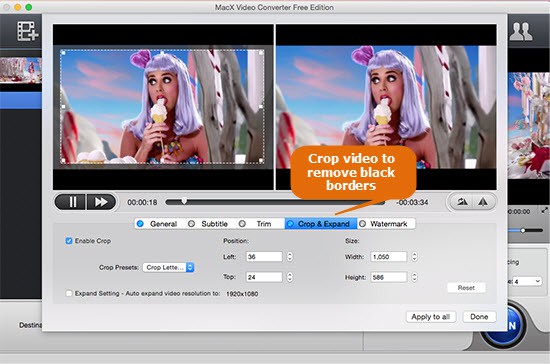The height and width of the screenshot is (364, 550).
Task: Select the Crop & Expand tab
Action: coord(321,224)
